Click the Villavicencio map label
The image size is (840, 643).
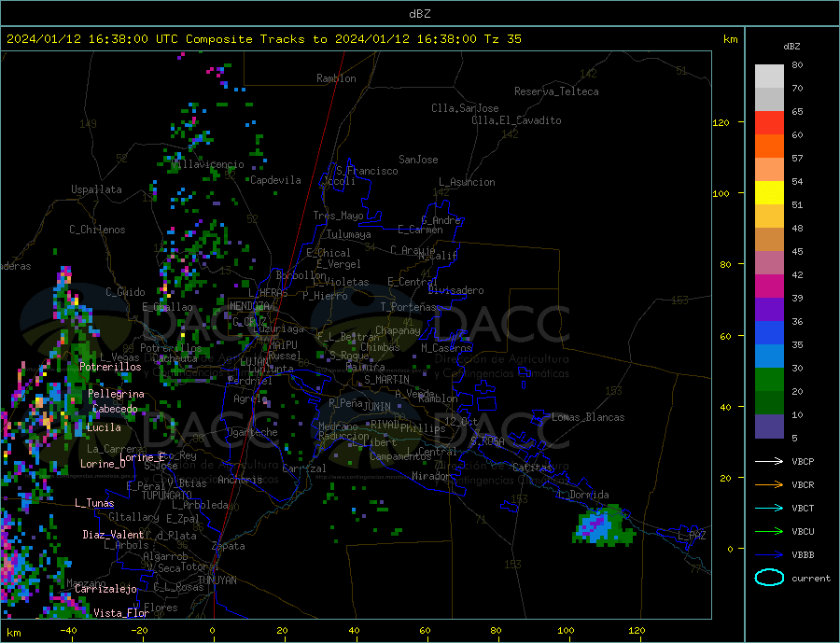[207, 164]
